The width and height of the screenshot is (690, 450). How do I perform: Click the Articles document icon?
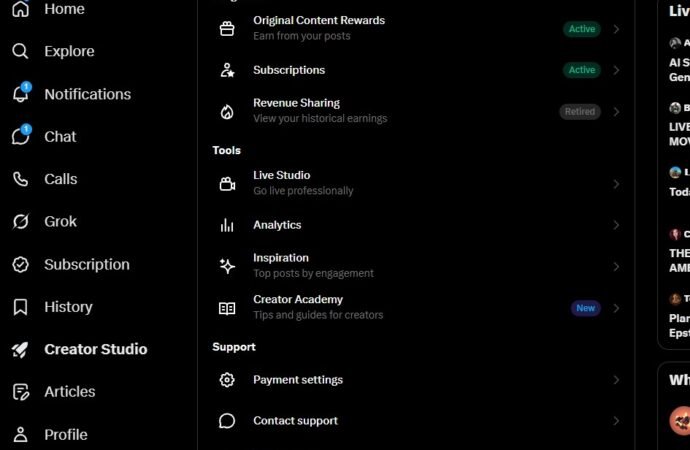21,392
